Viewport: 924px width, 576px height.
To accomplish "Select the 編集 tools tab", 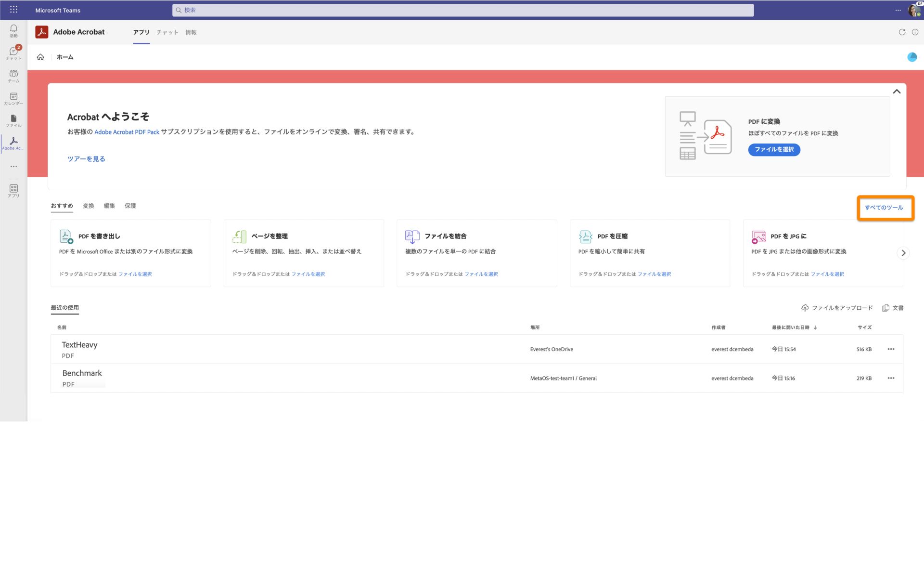I will click(x=109, y=206).
